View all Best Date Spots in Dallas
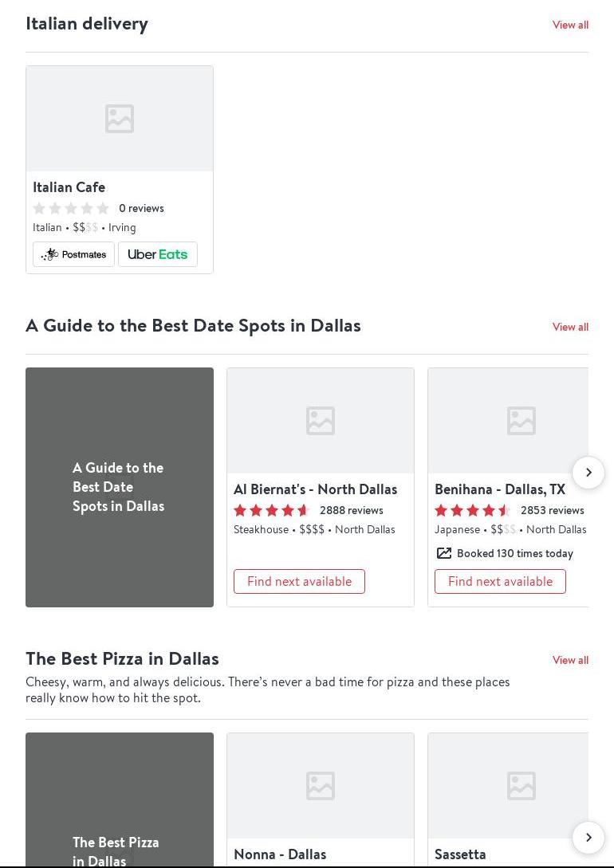This screenshot has width=614, height=868. tap(570, 327)
